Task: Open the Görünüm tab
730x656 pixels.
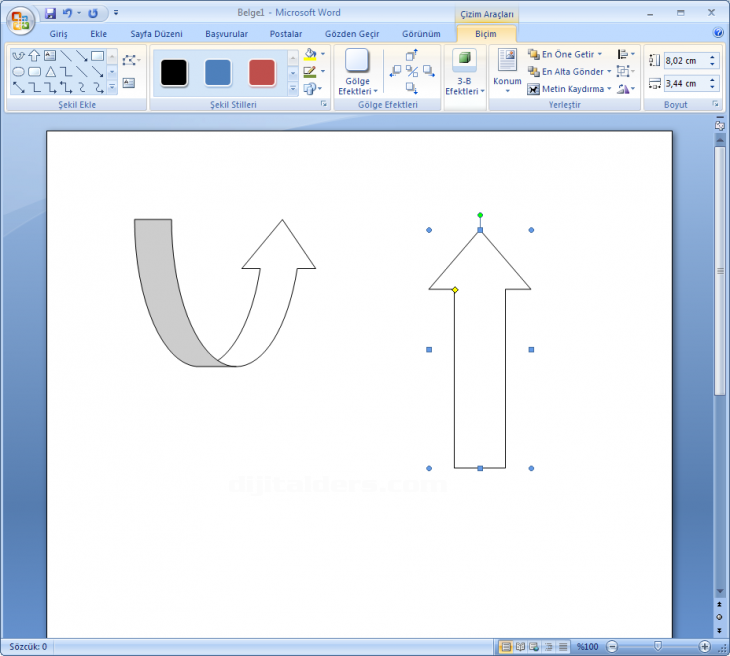Action: (x=421, y=34)
